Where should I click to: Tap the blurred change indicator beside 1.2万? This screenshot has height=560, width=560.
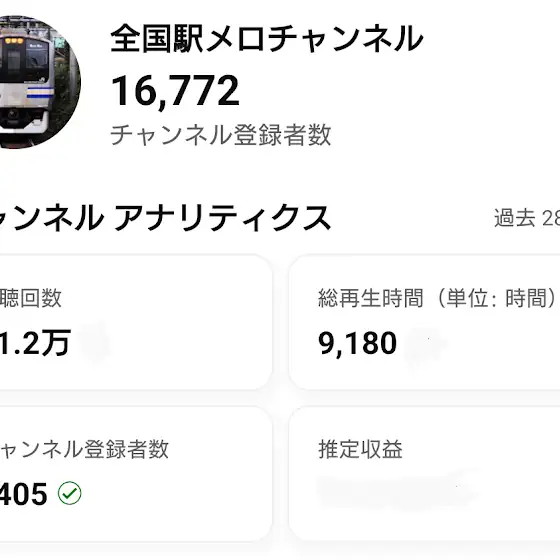94,342
